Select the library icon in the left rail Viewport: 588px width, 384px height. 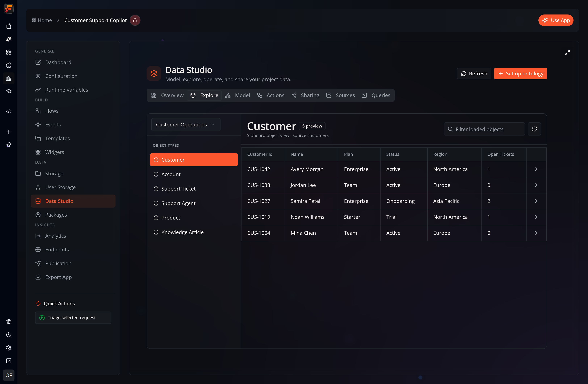coord(9,78)
